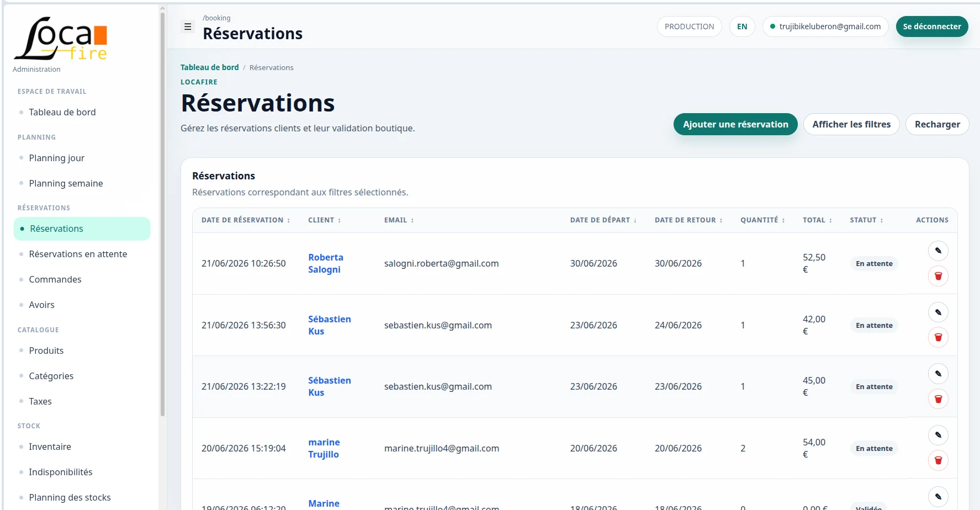Click the Locafire logo

click(61, 38)
